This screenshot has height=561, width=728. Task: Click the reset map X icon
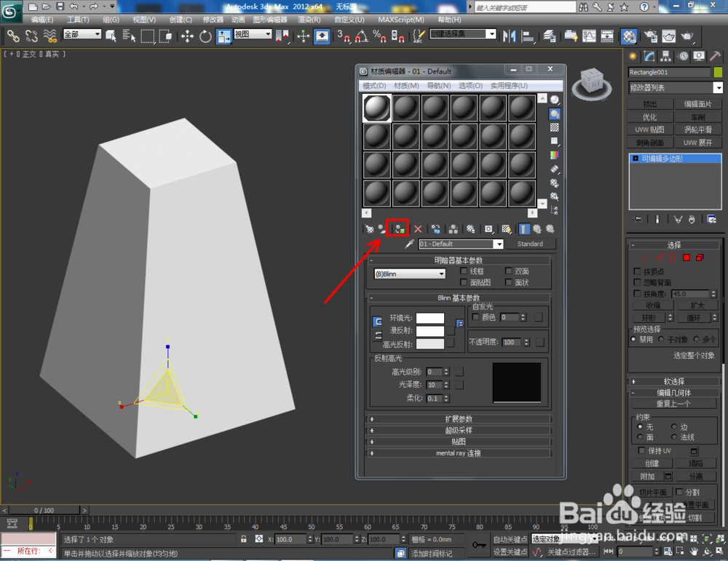tap(418, 228)
